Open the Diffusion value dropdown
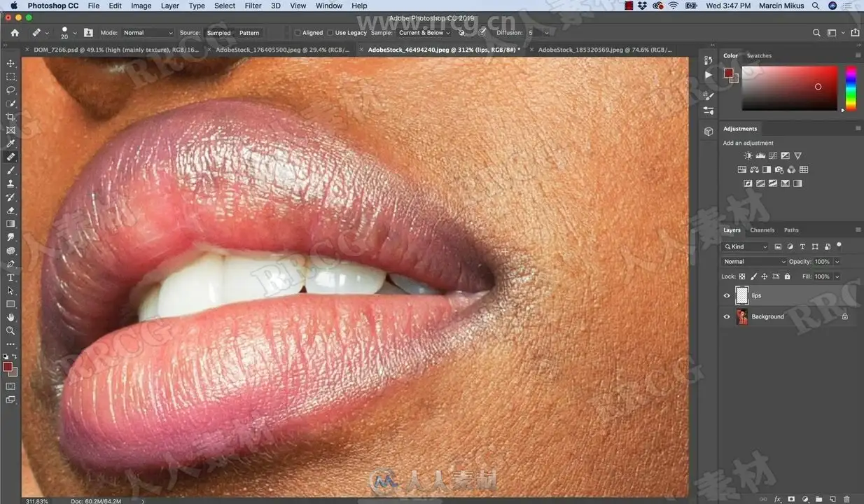This screenshot has height=504, width=864. (x=547, y=33)
